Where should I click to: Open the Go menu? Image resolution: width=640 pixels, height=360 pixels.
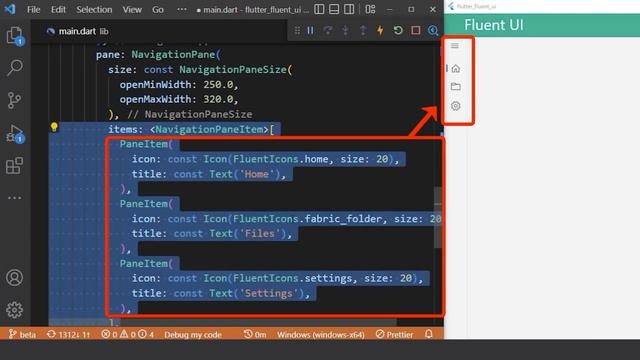(158, 9)
